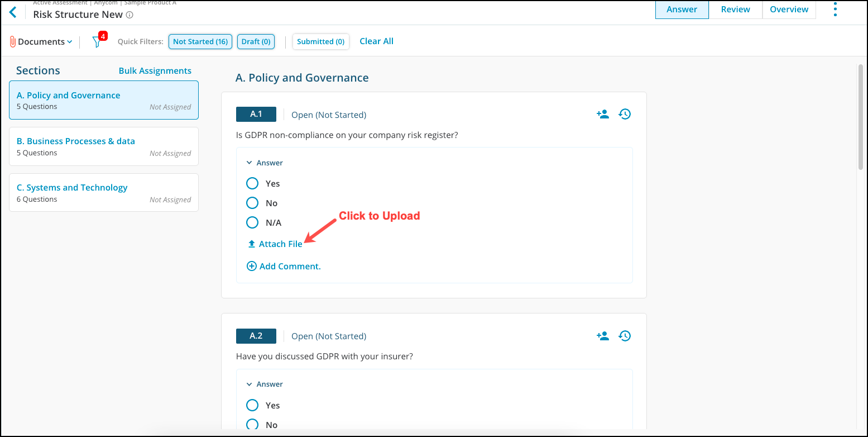Click the back arrow icon

pyautogui.click(x=13, y=12)
